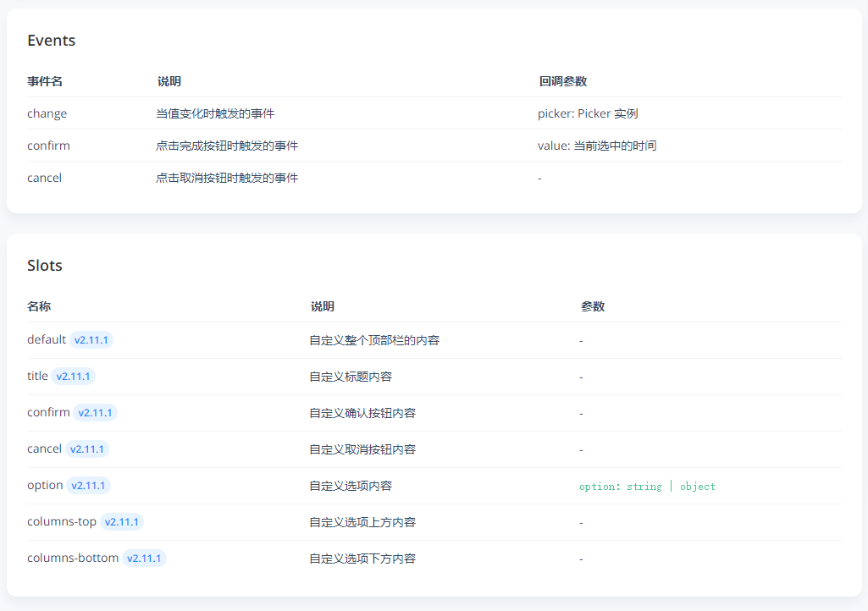
Task: Select the change event row
Action: [x=47, y=113]
